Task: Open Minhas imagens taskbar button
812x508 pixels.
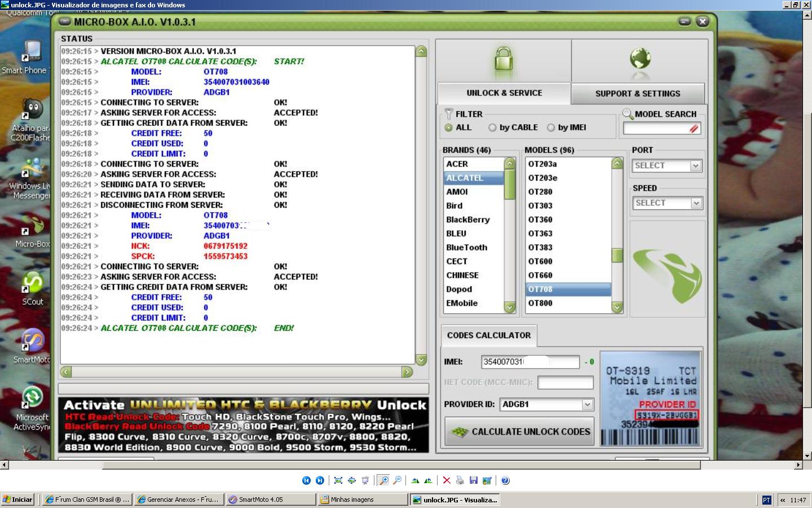Action: click(x=363, y=500)
